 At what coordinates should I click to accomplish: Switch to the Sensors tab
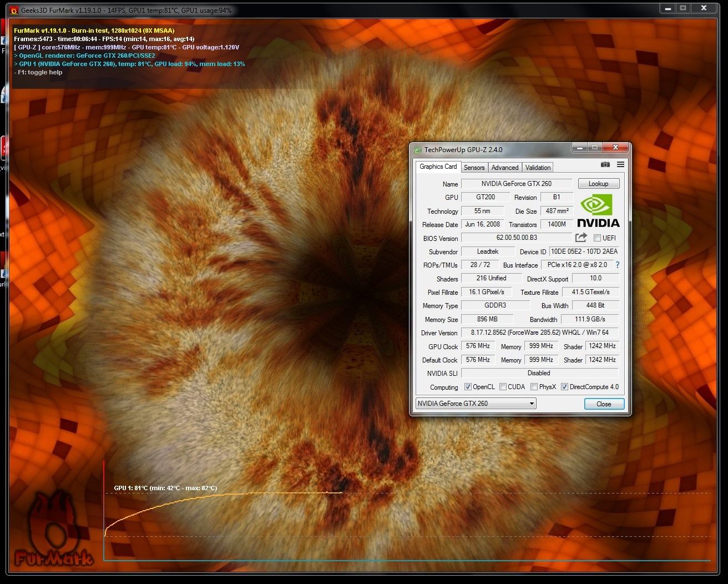[x=474, y=168]
